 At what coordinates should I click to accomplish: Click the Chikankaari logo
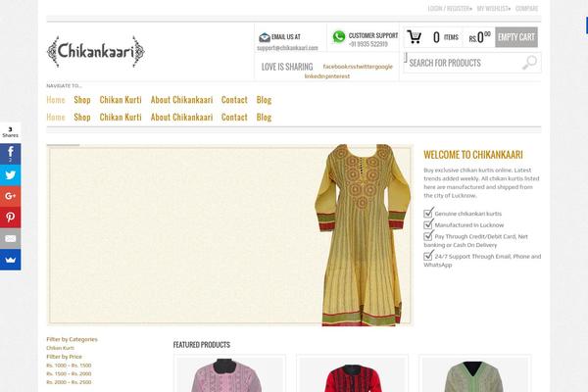[x=96, y=51]
